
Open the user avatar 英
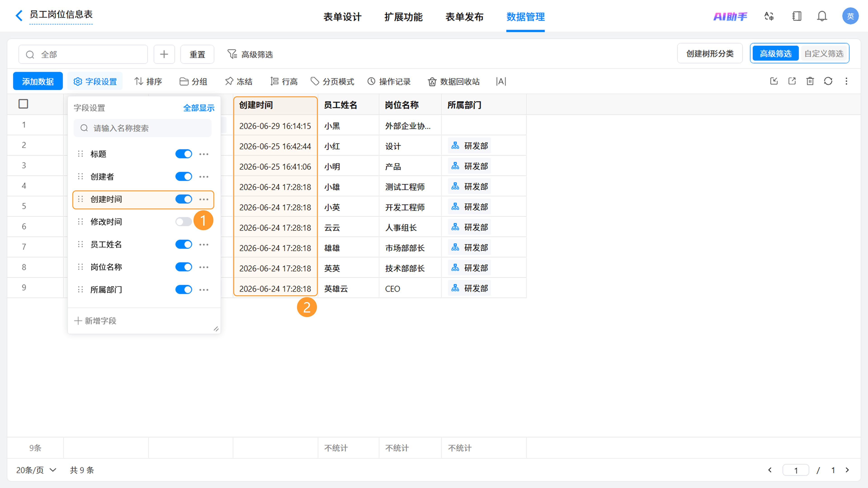[850, 16]
